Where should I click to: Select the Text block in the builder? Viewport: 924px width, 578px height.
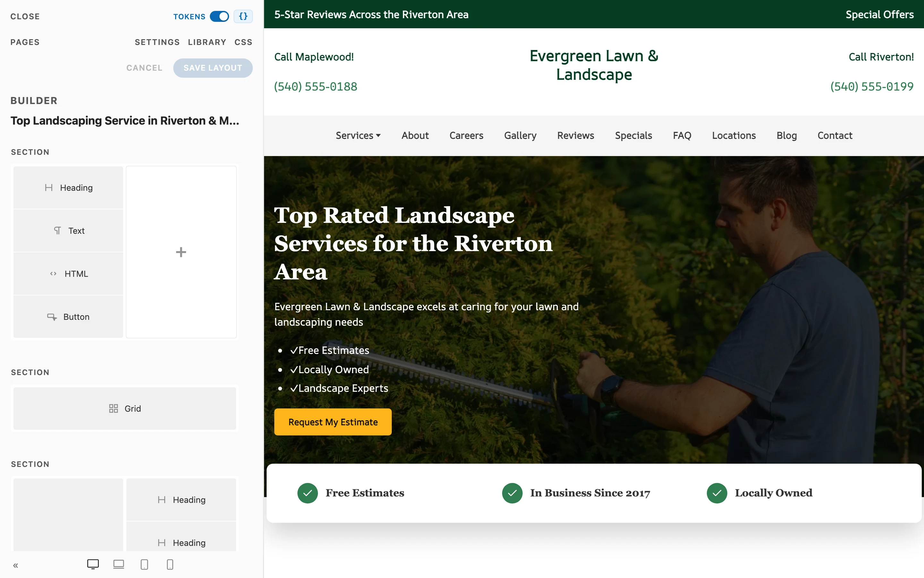[68, 231]
